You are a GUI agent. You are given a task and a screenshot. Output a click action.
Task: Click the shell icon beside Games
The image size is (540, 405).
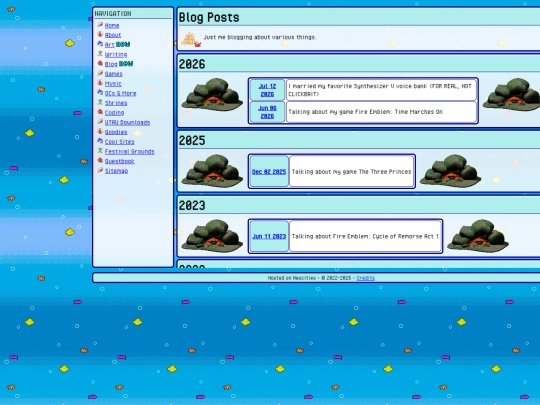[x=100, y=73]
